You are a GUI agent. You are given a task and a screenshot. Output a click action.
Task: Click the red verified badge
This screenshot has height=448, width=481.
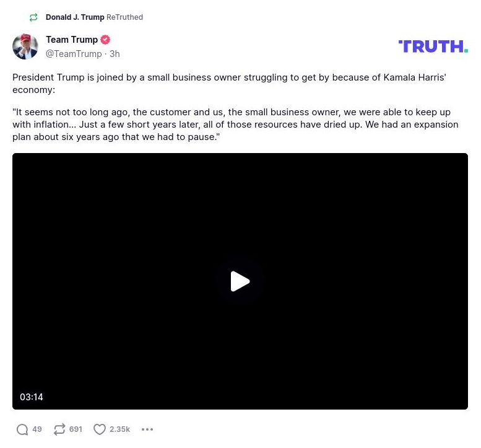tap(105, 40)
